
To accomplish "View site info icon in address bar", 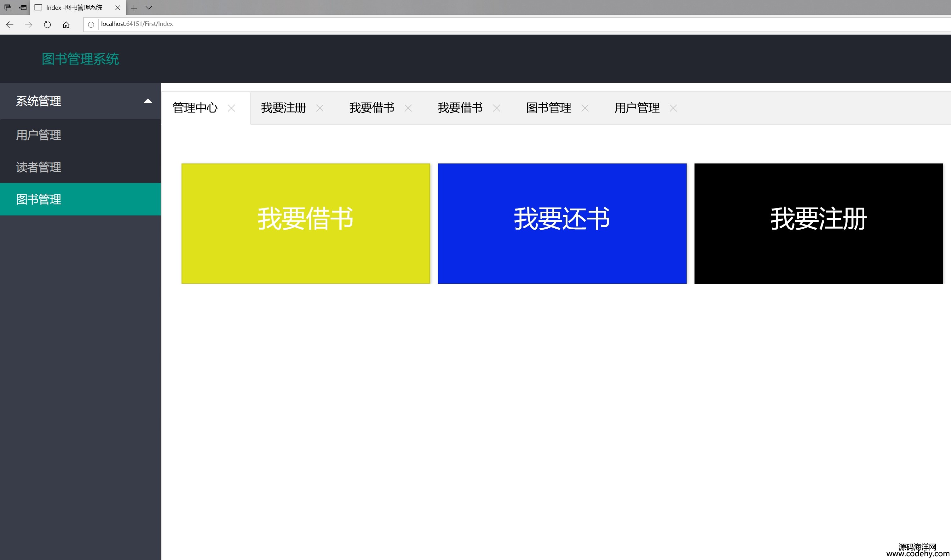I will tap(91, 25).
